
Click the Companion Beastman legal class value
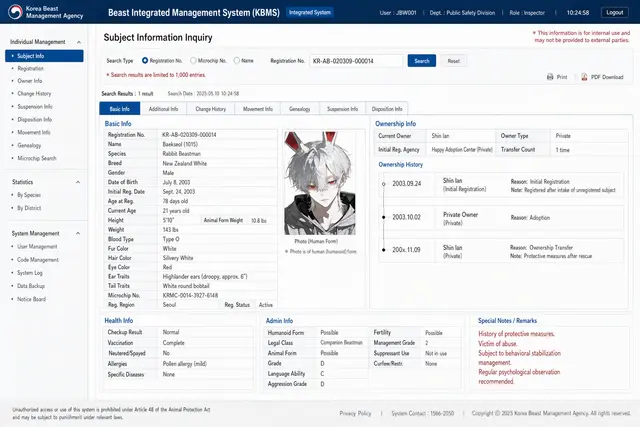tap(341, 342)
